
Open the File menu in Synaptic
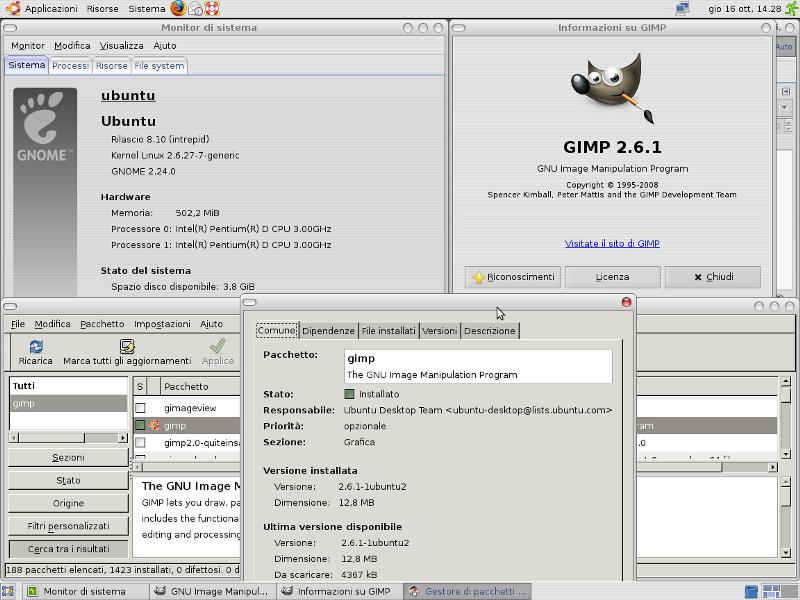(18, 324)
